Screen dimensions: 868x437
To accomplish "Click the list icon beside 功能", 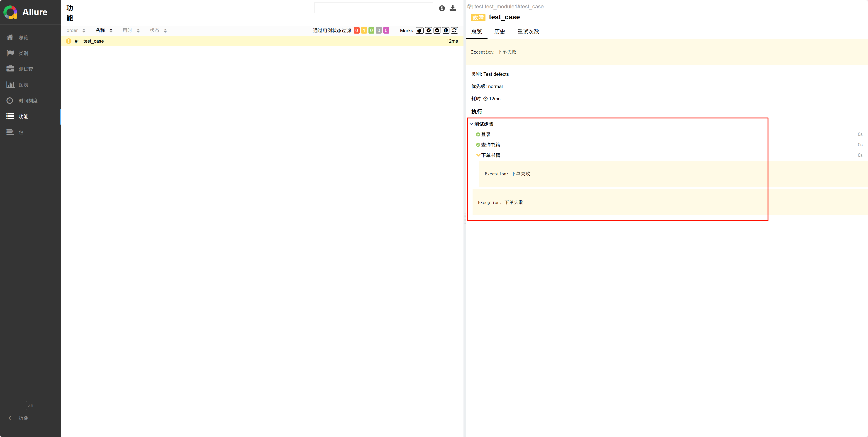I will click(10, 116).
